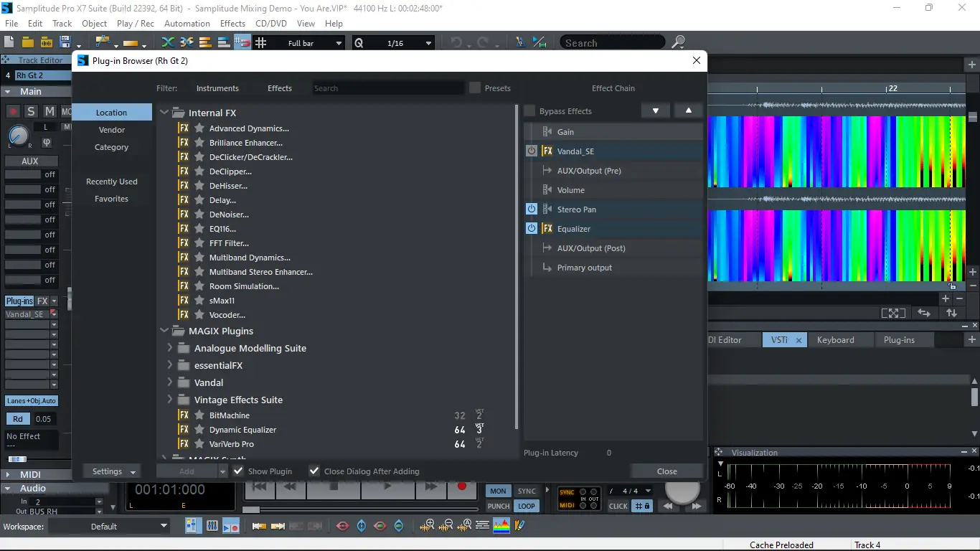The height and width of the screenshot is (551, 980).
Task: Collapse the MAGIX Plugins folder
Action: click(164, 331)
